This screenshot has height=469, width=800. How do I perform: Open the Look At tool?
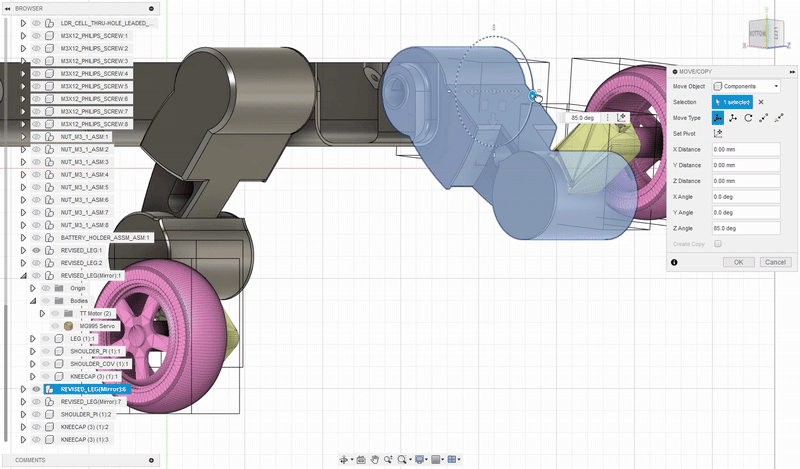click(361, 460)
